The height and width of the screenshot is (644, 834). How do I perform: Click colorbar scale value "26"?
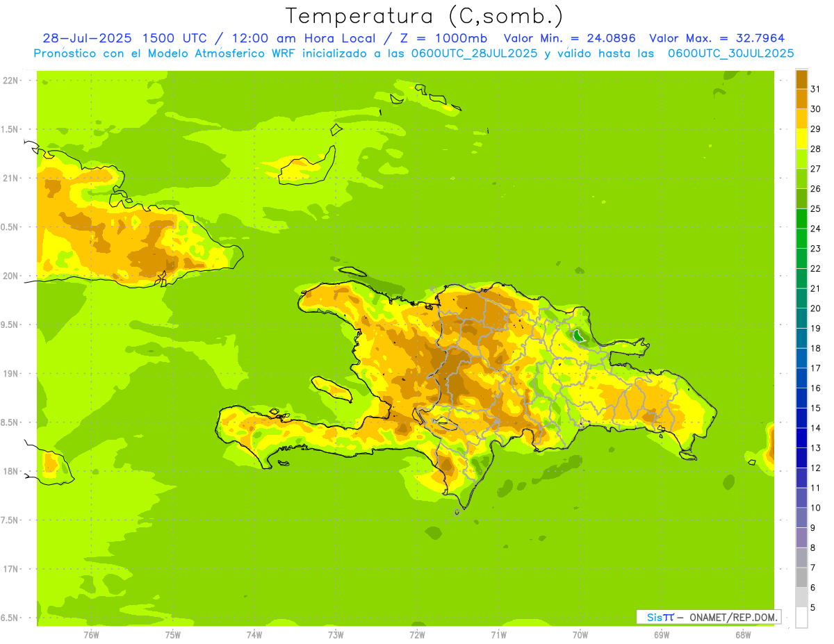coord(815,188)
